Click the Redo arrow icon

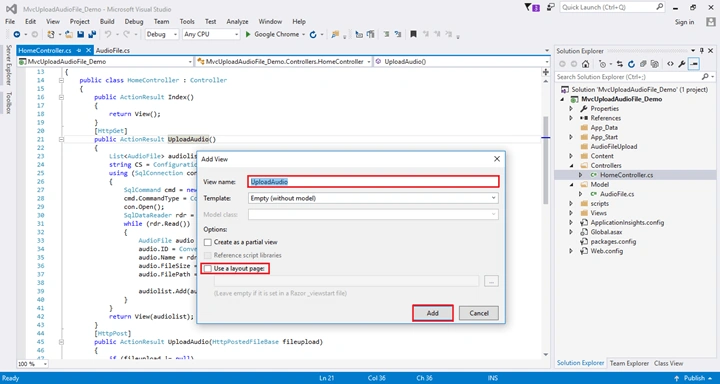pos(126,34)
